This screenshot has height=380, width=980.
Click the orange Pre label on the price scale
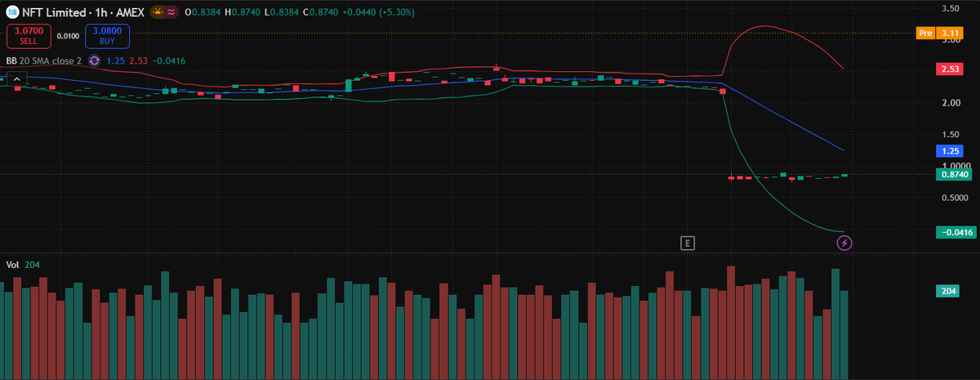[925, 33]
